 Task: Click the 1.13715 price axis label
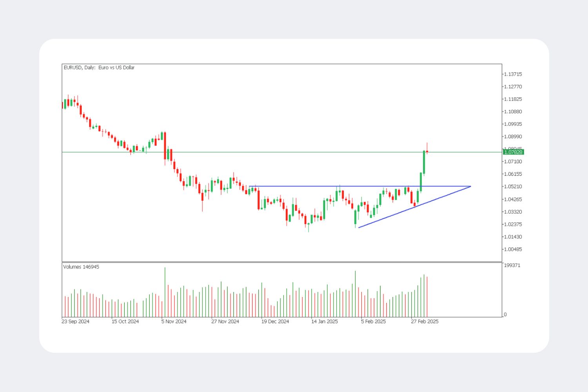coord(513,74)
